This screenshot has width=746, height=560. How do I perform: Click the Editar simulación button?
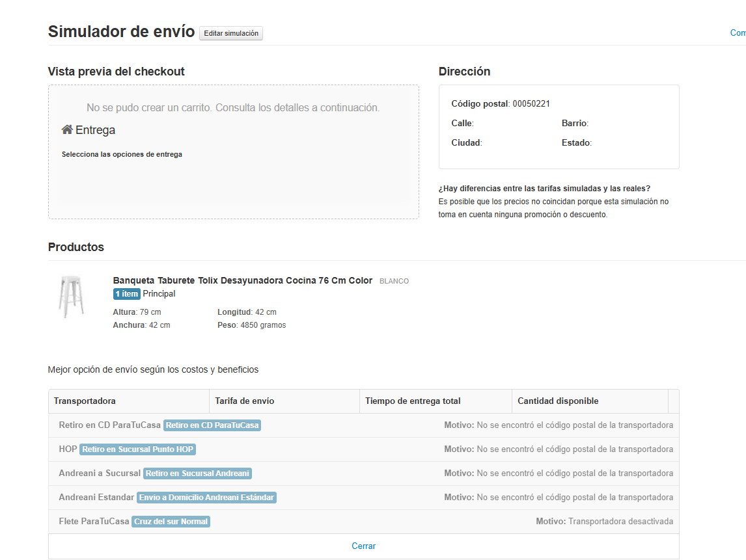(231, 33)
